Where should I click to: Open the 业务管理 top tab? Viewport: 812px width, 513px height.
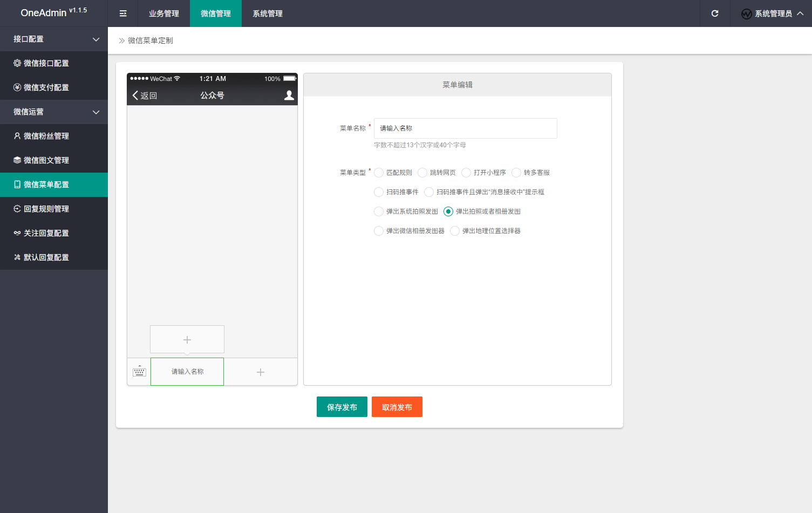[x=164, y=13]
